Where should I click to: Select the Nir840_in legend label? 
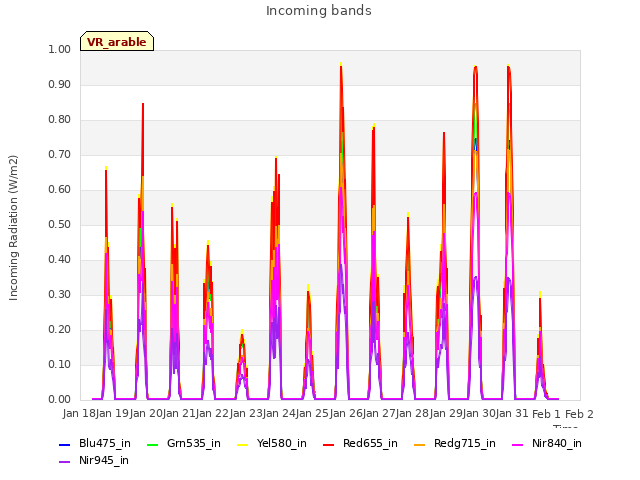557,444
